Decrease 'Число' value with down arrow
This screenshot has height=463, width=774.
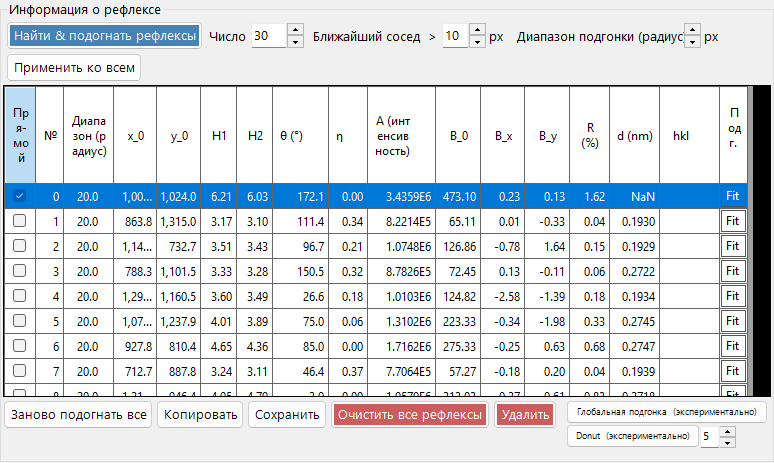(x=295, y=42)
